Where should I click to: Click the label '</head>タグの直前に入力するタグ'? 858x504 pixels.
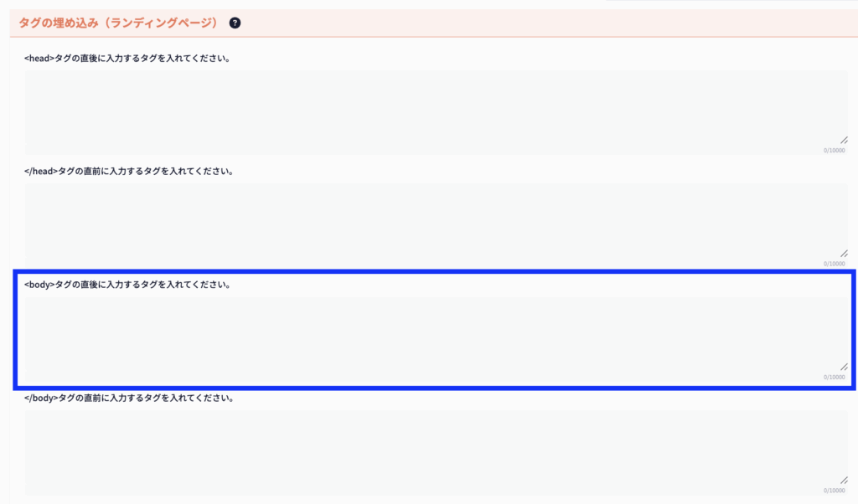[129, 172]
